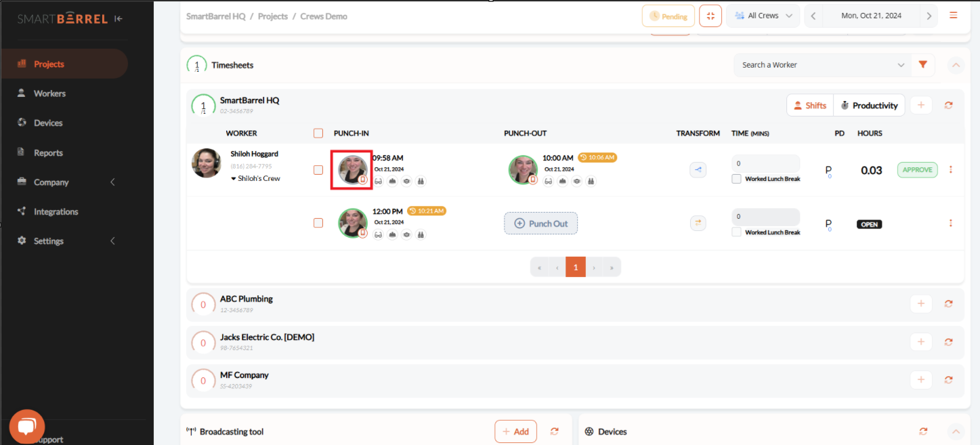Open the three-dot menu for the open shift
980x445 pixels.
(x=950, y=224)
